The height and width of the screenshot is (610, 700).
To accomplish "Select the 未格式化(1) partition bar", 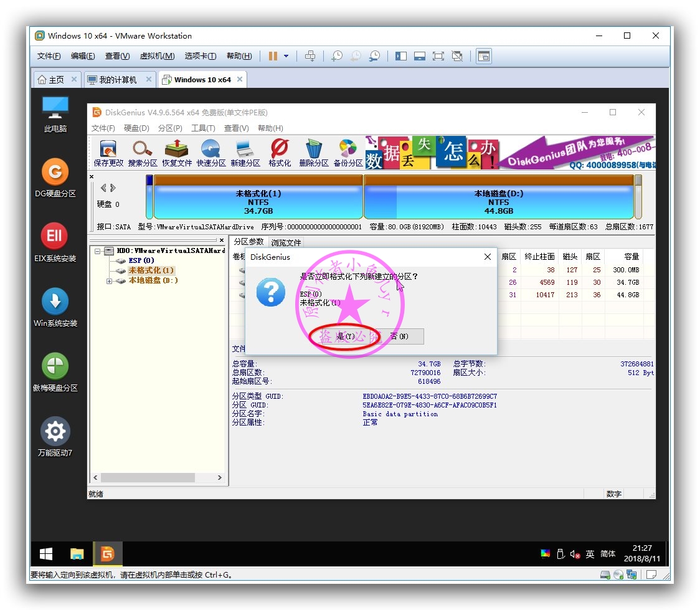I will point(258,197).
